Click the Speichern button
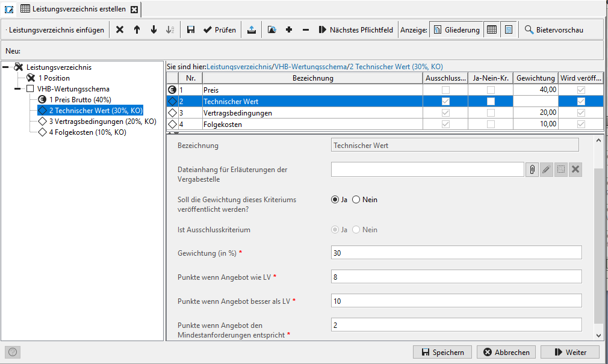 [x=442, y=352]
